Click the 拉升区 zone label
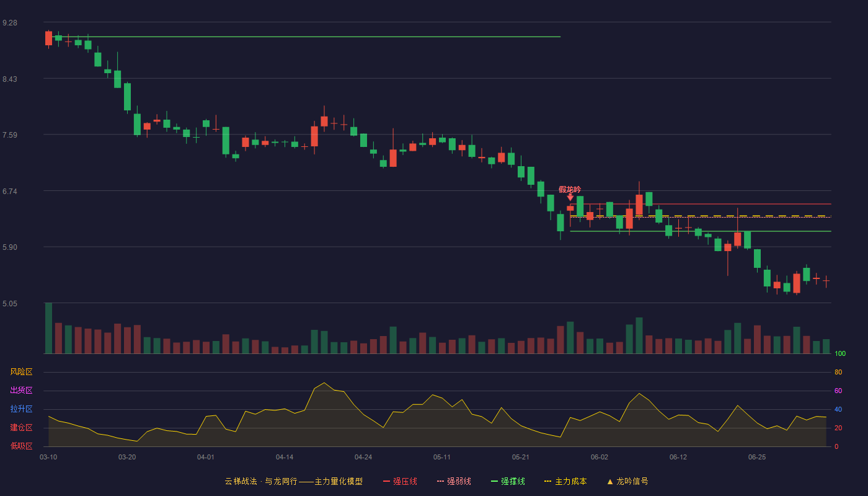868x496 pixels. 21,409
